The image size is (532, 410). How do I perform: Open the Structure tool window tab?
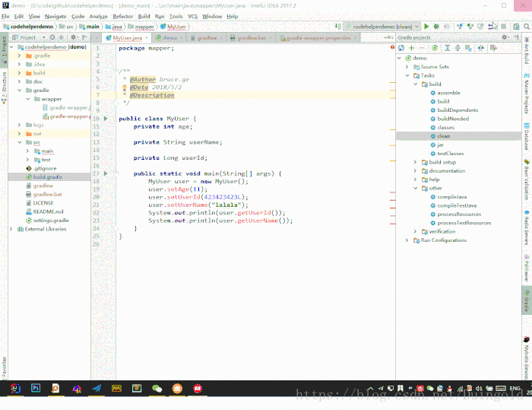[4, 87]
